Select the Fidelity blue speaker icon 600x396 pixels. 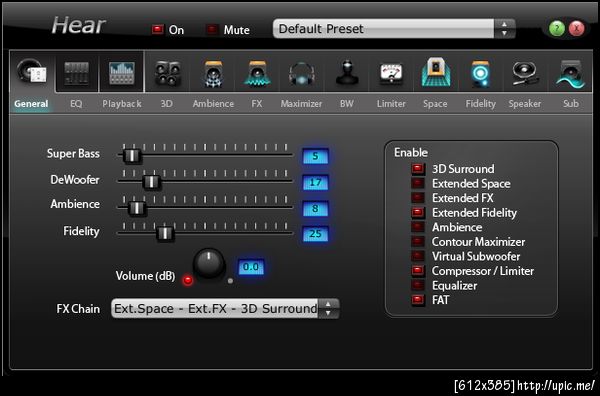[480, 73]
